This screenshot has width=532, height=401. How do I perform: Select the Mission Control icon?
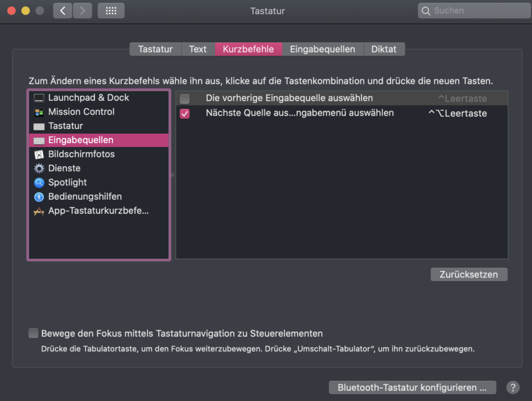[39, 112]
